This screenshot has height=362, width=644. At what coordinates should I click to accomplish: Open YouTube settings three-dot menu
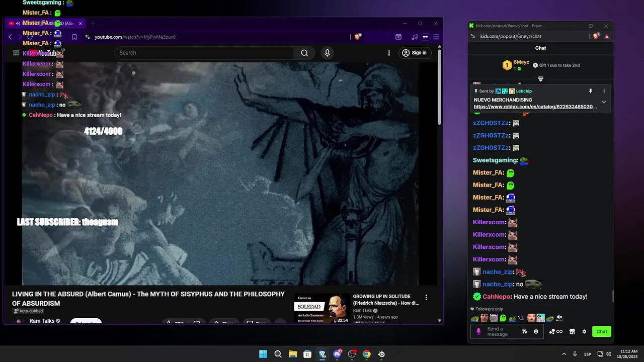coord(389,53)
